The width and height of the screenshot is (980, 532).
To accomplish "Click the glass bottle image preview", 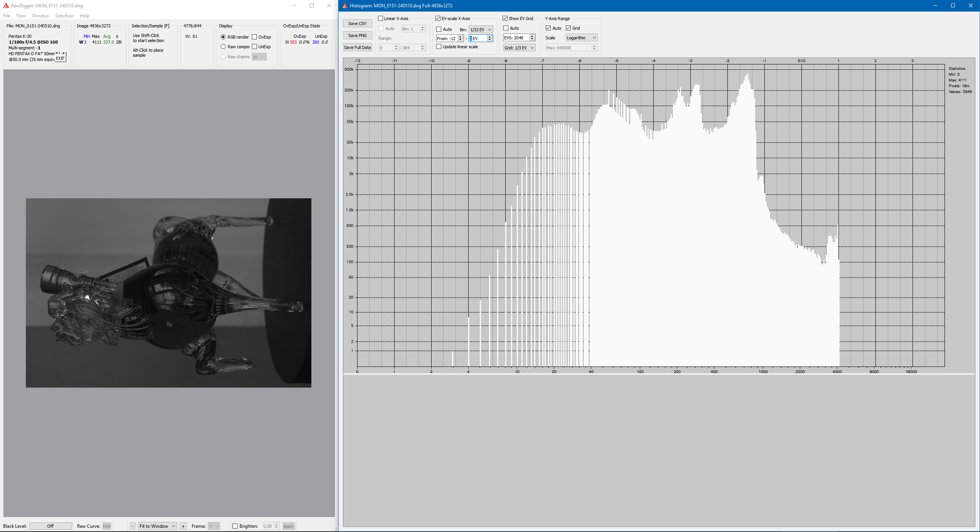I will click(169, 293).
